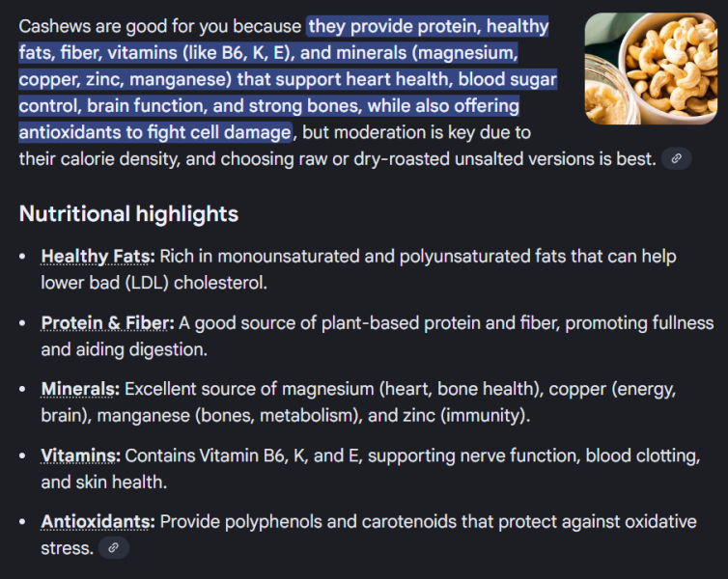Click the word "Cashews" starting the paragraph
Screen dimensions: 728x579
(x=53, y=27)
